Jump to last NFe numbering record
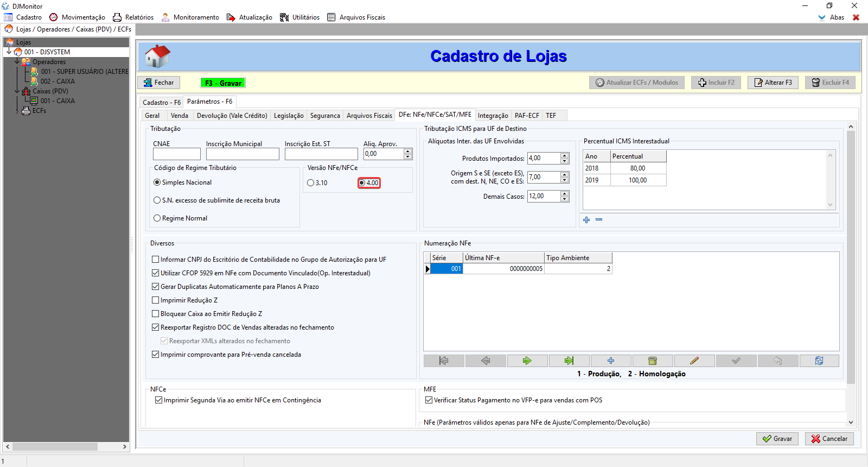This screenshot has height=467, width=868. (x=569, y=361)
